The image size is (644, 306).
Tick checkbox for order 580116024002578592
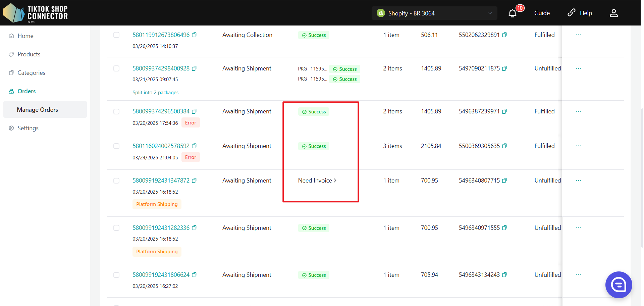click(x=116, y=146)
